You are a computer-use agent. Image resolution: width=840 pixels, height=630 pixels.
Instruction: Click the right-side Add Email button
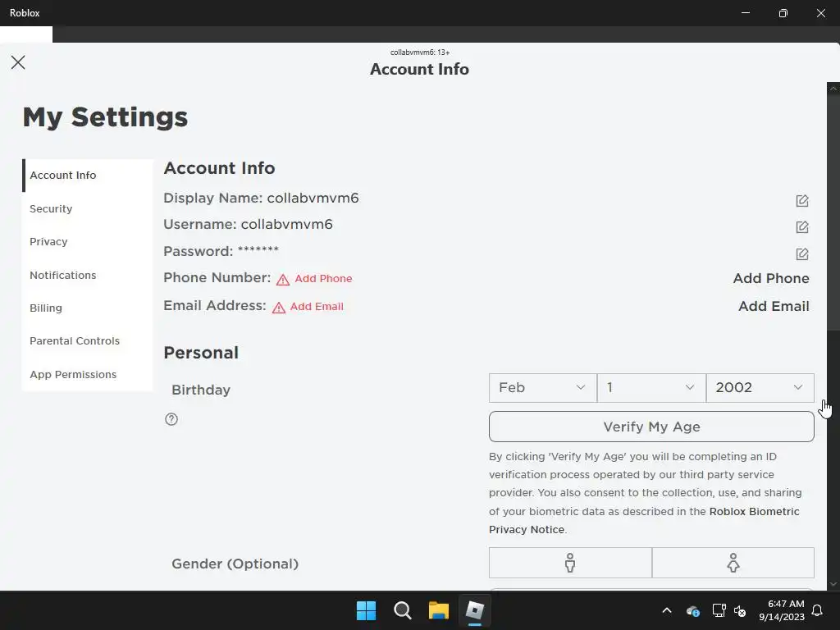tap(774, 306)
